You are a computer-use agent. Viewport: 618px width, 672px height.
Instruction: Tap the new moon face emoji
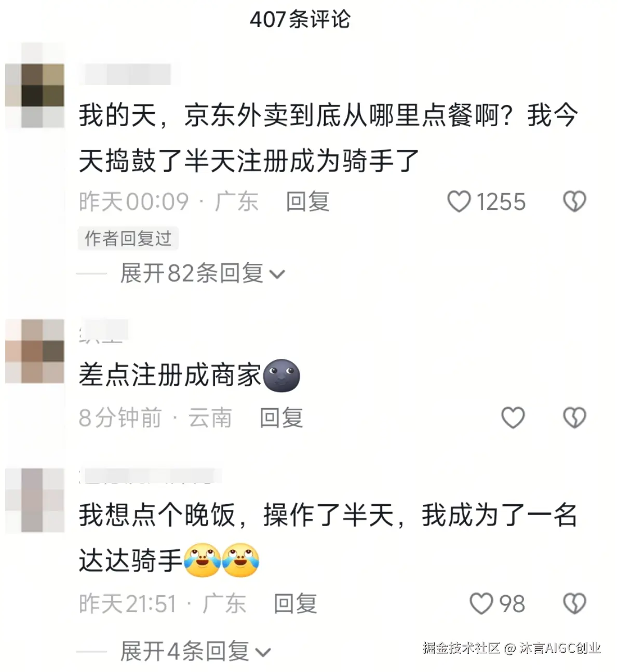[x=281, y=375]
